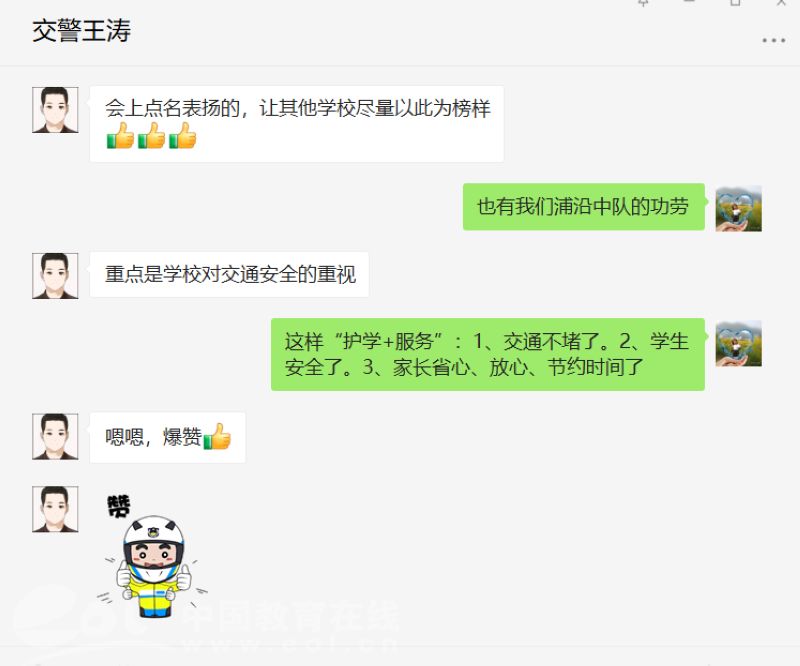Click the pin-window icon at the top
This screenshot has width=800, height=666.
point(643,3)
